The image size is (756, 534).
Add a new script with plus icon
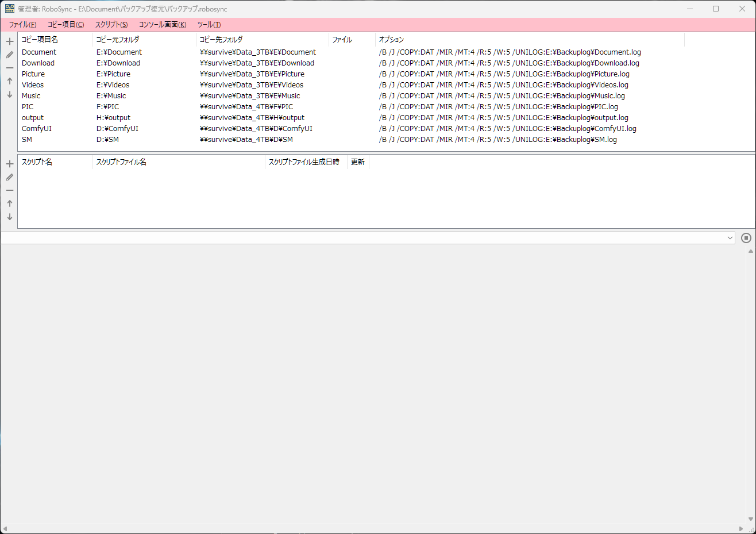(10, 164)
